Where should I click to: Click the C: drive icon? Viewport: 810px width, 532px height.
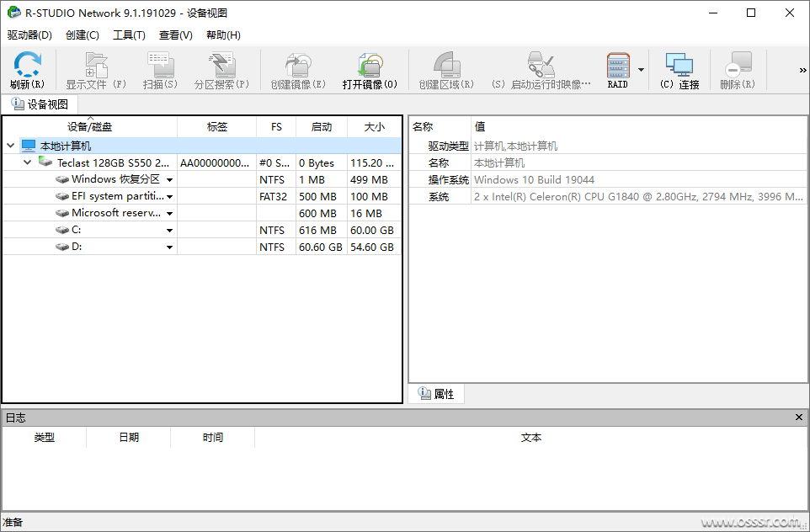tap(62, 231)
